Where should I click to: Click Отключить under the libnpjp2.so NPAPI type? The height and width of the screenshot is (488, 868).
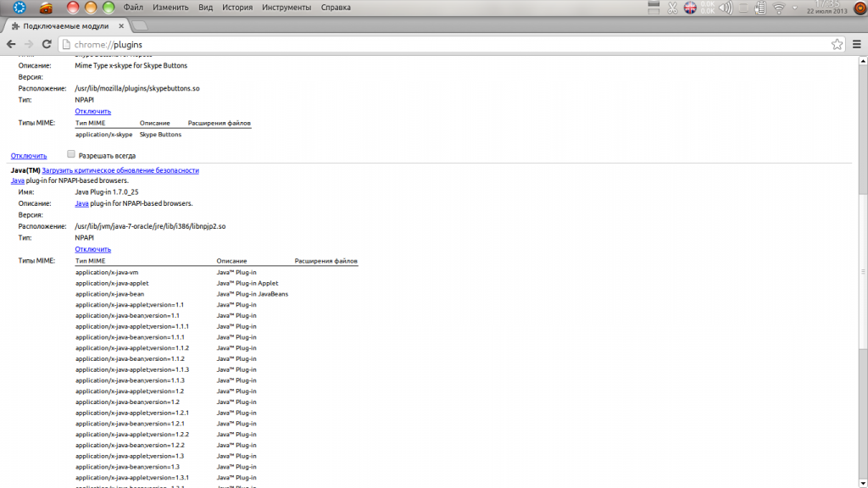pyautogui.click(x=93, y=249)
